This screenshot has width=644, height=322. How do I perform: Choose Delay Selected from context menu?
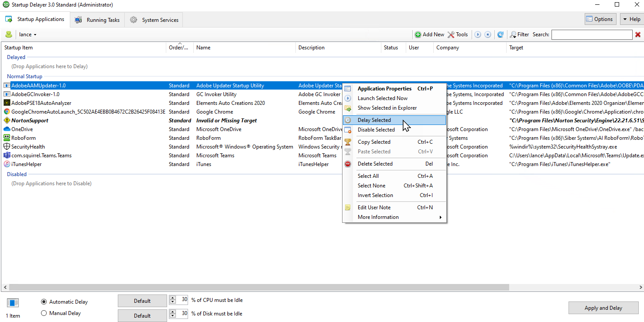click(x=374, y=120)
